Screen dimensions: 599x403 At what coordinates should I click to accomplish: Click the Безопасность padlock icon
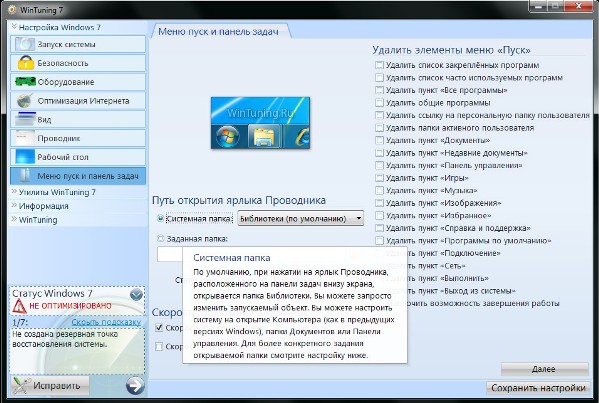click(x=26, y=63)
